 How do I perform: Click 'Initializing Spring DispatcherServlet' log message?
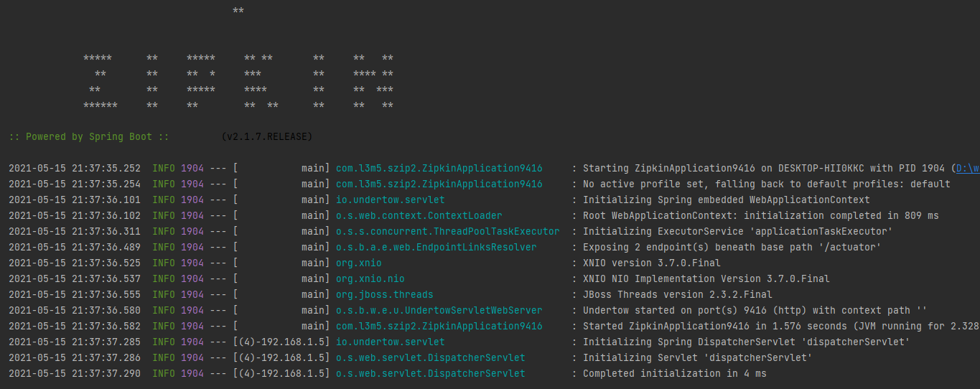746,342
